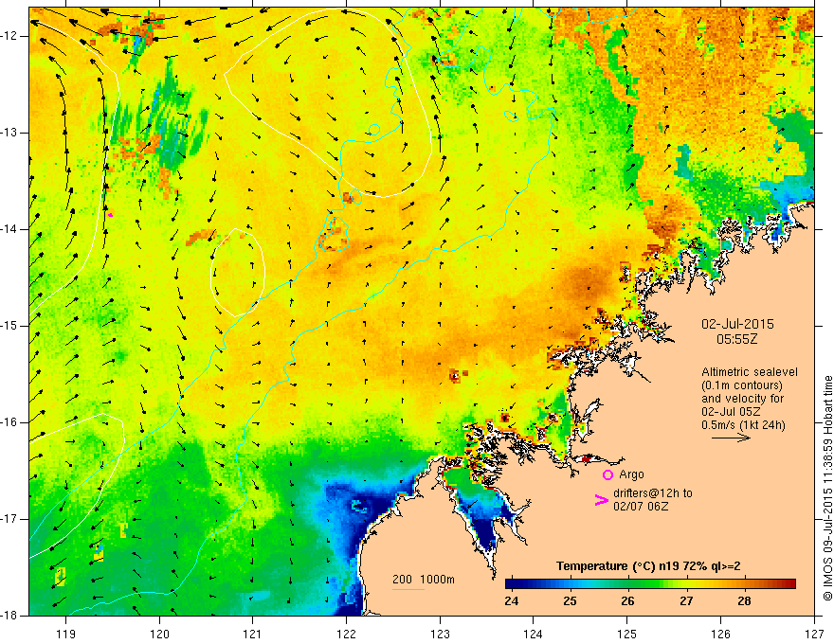Click the -14 latitude axis label
This screenshot has width=834, height=644.
[x=9, y=229]
